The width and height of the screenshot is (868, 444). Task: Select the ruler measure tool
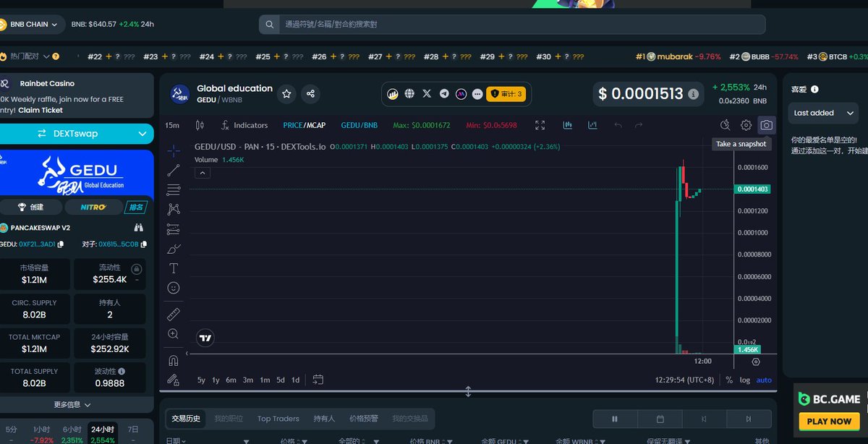(174, 315)
